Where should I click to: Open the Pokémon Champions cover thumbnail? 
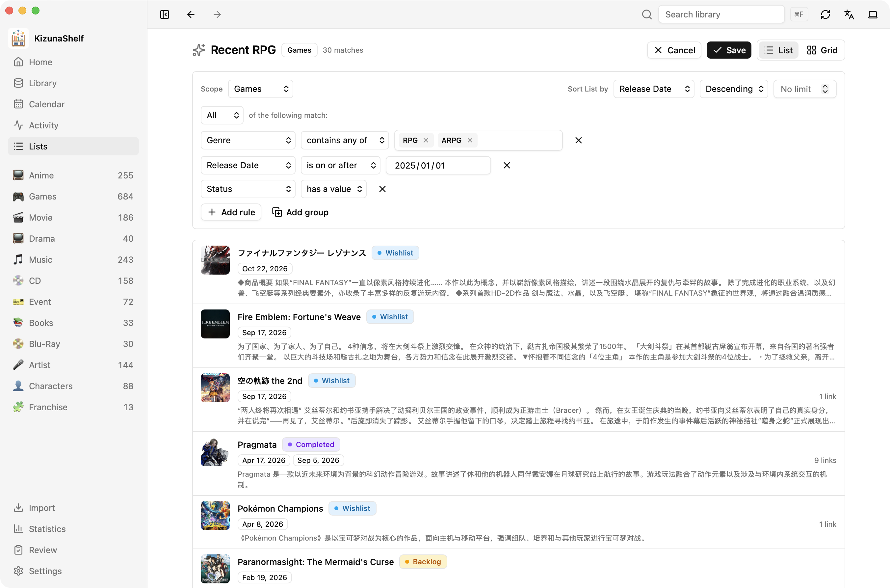pos(215,515)
